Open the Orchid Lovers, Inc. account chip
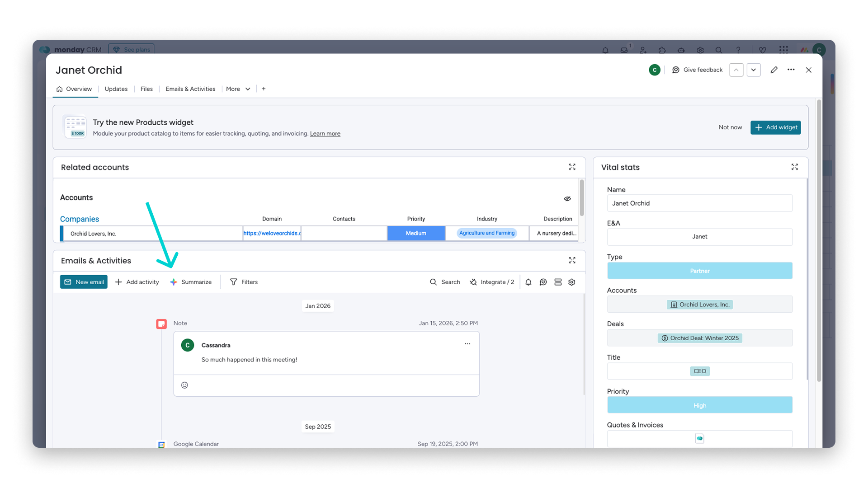 (700, 305)
